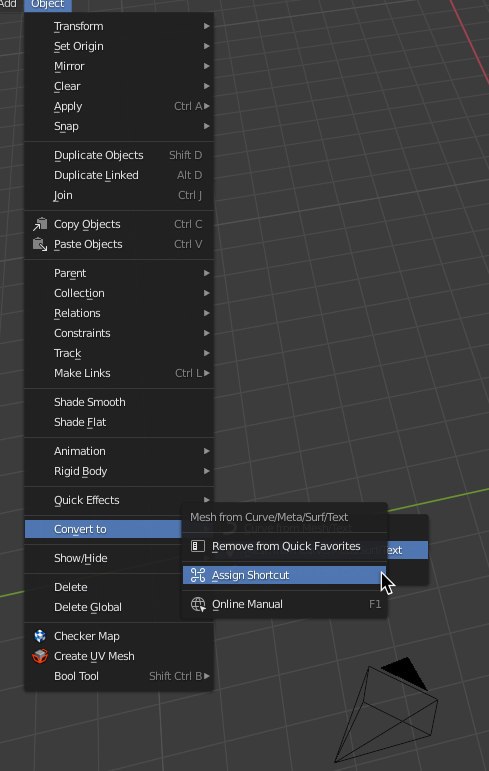Click the Assign Shortcut label
Viewport: 489px width, 771px height.
click(250, 575)
